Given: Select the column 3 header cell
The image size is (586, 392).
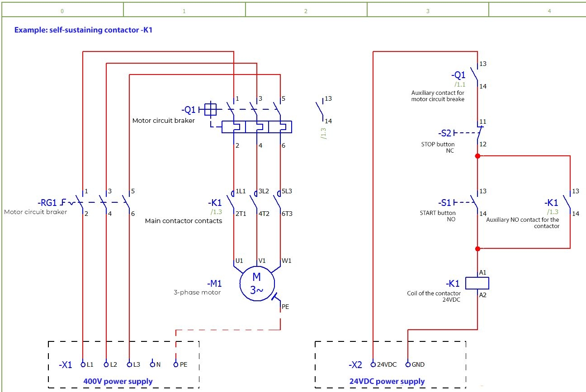Looking at the screenshot, I should [428, 10].
